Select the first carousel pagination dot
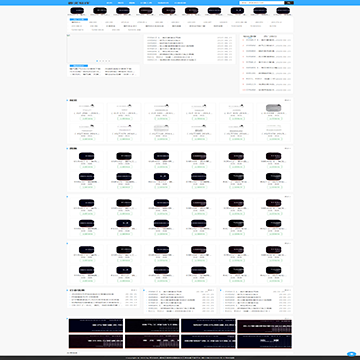This screenshot has height=360, width=360. click(x=97, y=61)
